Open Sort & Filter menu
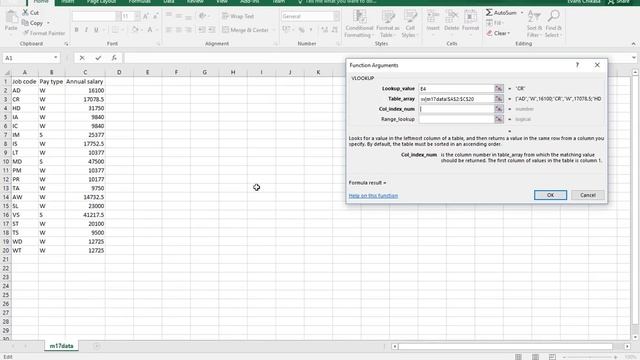Screen dimensions: 640x360 pos(534,24)
